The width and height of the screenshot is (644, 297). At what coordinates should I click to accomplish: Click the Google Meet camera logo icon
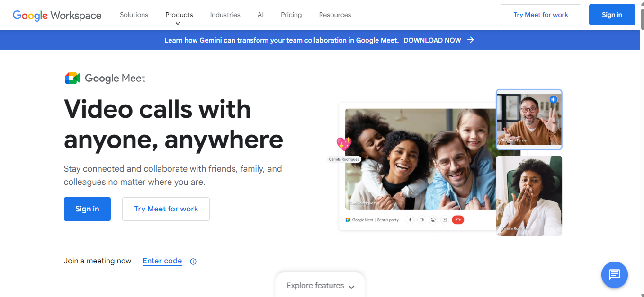coord(72,78)
